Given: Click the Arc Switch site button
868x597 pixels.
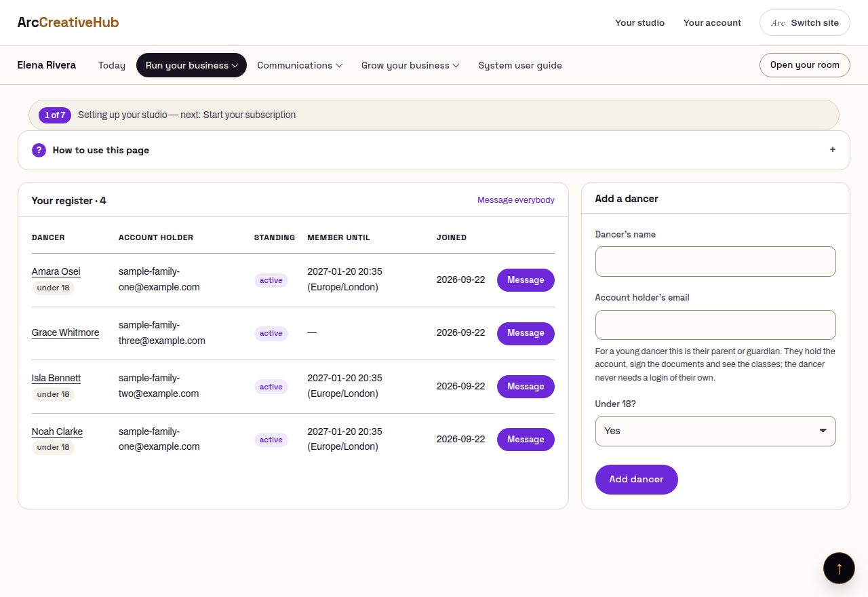Looking at the screenshot, I should tap(804, 22).
